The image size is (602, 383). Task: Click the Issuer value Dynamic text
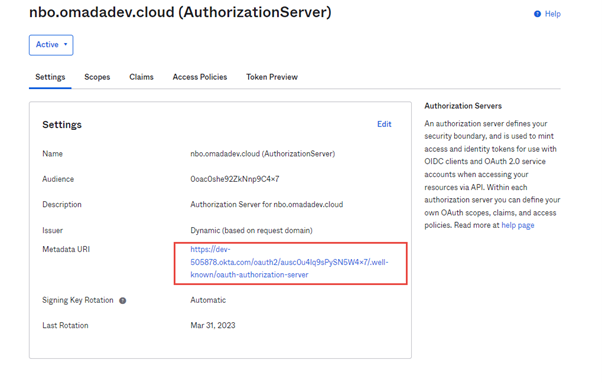pos(251,230)
